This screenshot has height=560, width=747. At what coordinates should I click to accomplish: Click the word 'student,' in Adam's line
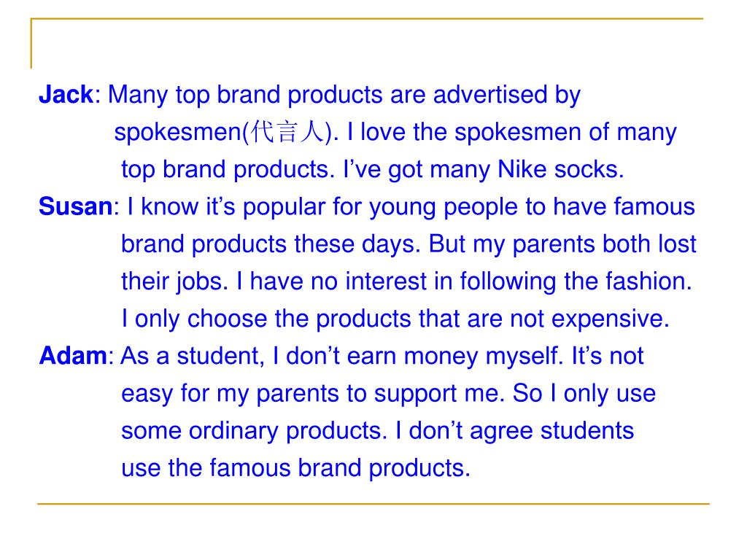tap(220, 356)
